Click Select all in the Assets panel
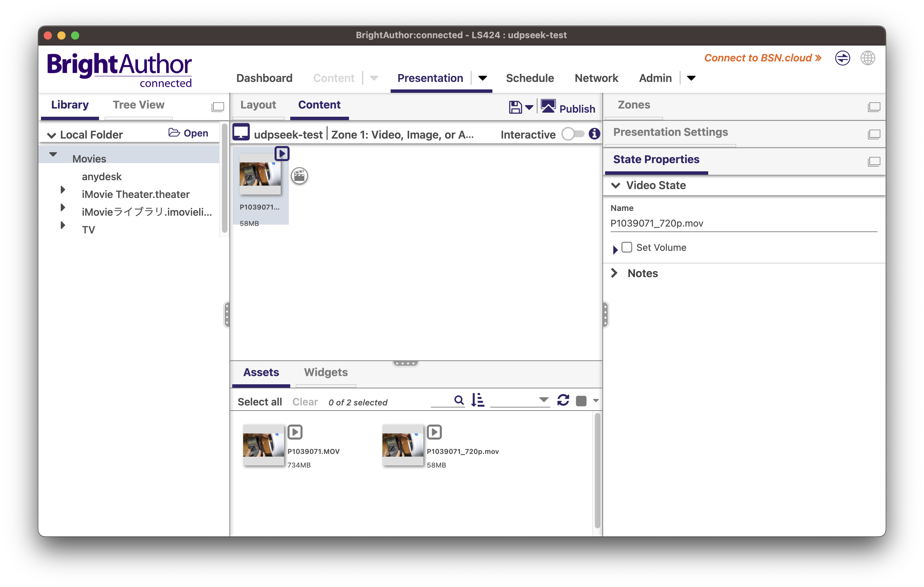The width and height of the screenshot is (924, 587). (x=260, y=402)
